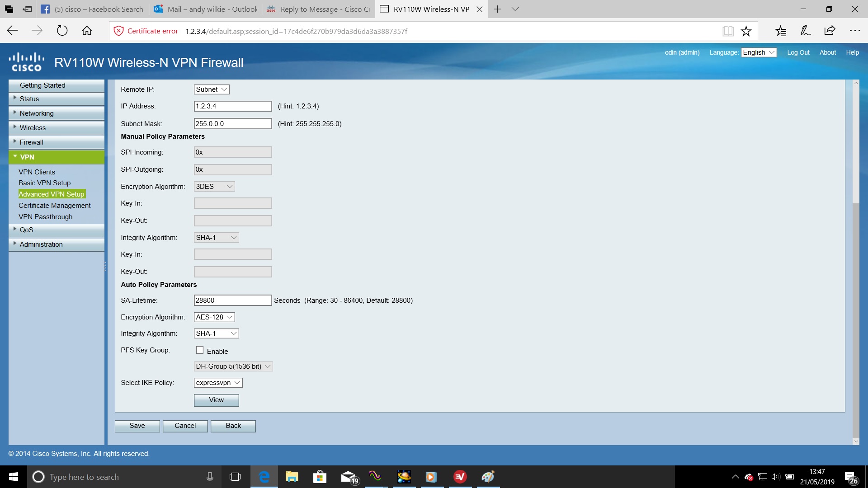Click the Back form button

point(233,426)
